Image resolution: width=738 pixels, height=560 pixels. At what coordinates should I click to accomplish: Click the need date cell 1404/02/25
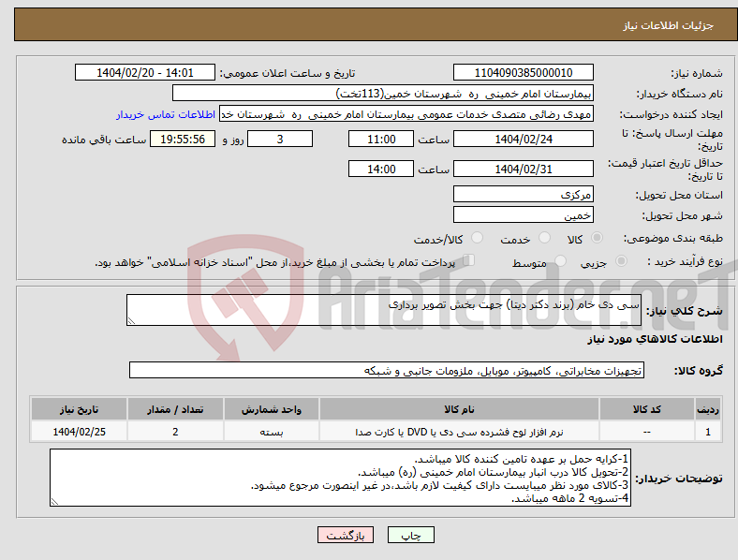click(x=79, y=432)
